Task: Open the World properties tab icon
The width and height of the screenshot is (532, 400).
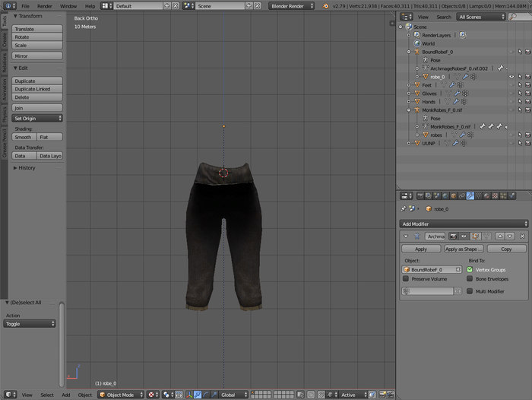Action: pos(445,195)
